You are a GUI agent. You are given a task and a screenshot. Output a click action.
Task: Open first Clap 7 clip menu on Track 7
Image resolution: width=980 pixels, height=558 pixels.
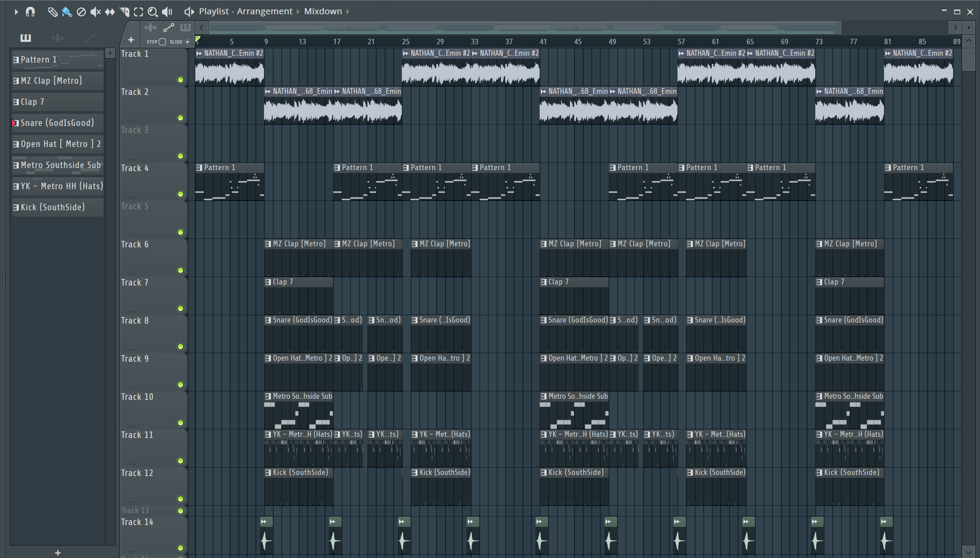click(268, 282)
